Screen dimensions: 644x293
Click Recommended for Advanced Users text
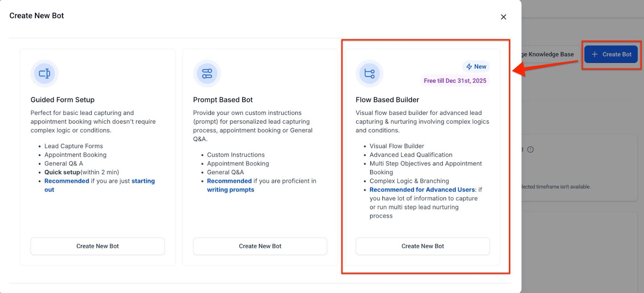[422, 190]
